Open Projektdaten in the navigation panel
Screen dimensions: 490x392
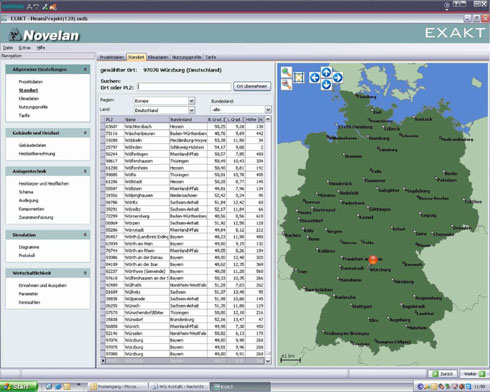[x=31, y=82]
